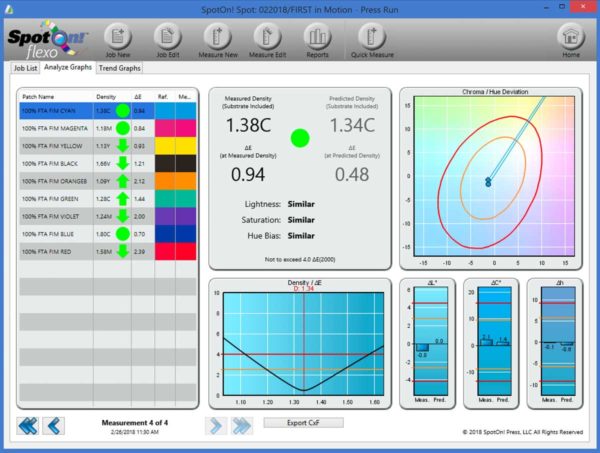Click up arrow indicator in Orange row
Viewport: 600px width, 453px height.
coord(123,181)
